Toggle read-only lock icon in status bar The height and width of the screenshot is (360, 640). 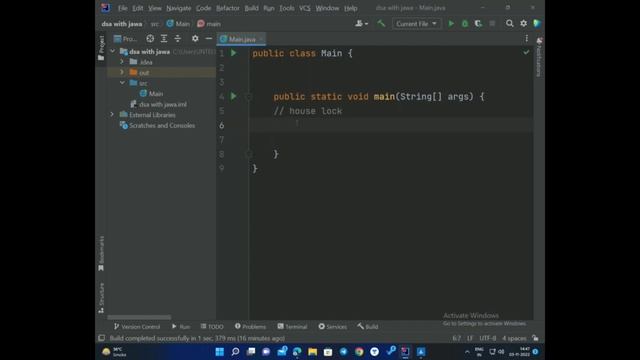(x=535, y=338)
